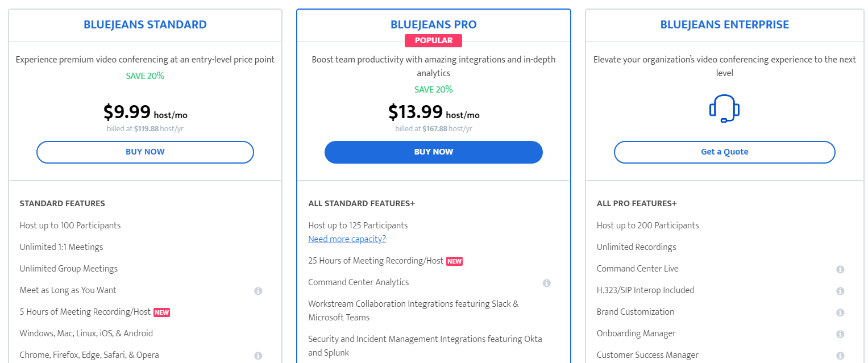Show info for H.323/SIP Interop Included
Screen dimensions: 868x363
point(840,291)
